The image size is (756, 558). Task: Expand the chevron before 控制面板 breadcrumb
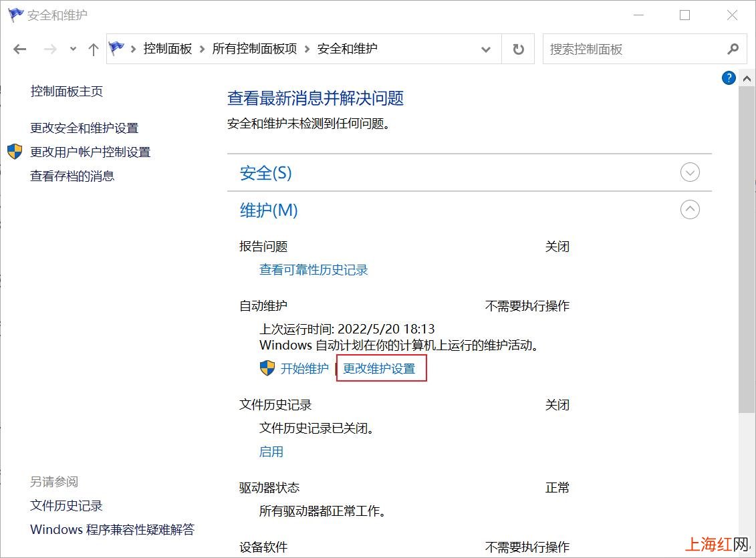133,49
